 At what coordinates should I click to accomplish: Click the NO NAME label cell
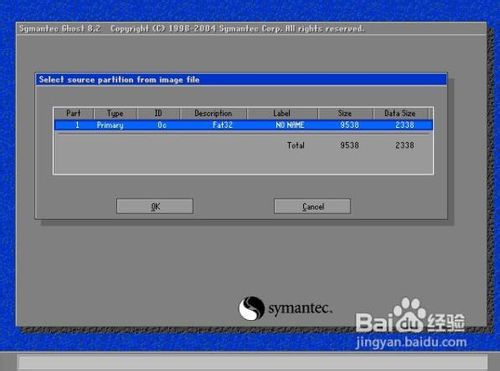pyautogui.click(x=290, y=125)
